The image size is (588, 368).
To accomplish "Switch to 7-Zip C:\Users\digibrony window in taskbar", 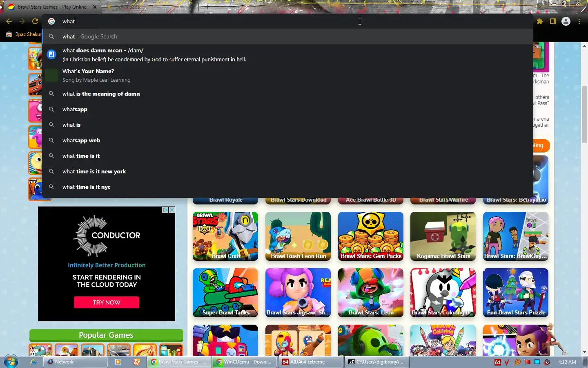I will click(376, 362).
